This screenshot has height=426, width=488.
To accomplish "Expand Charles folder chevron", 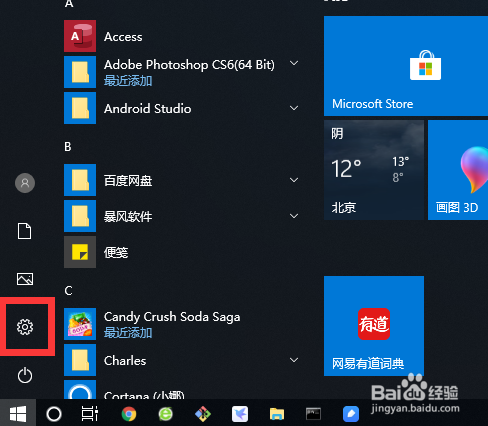I will click(x=294, y=360).
